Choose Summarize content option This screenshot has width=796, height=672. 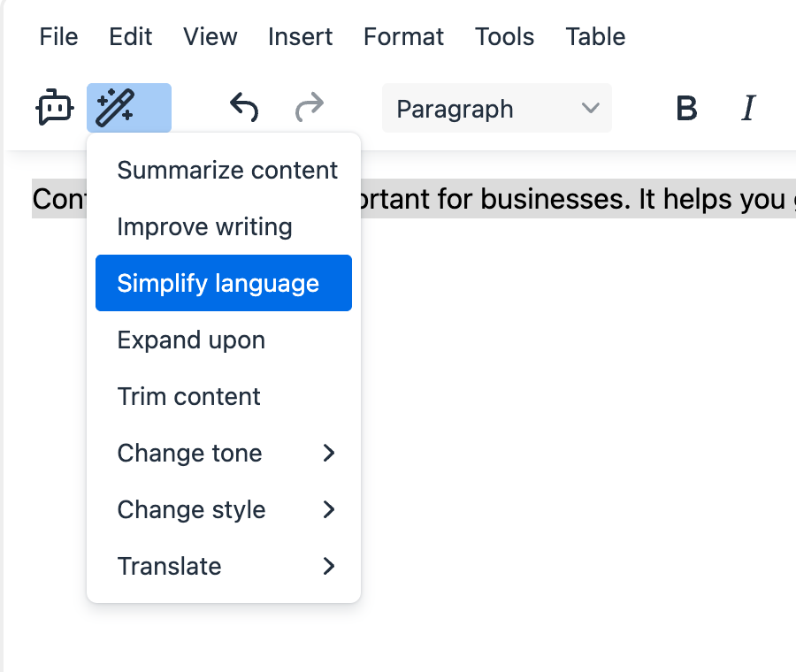tap(226, 170)
